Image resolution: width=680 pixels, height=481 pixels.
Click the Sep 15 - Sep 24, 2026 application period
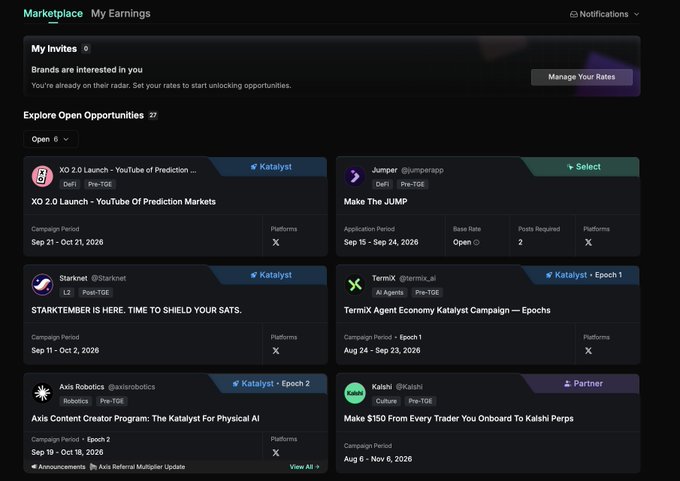[381, 242]
